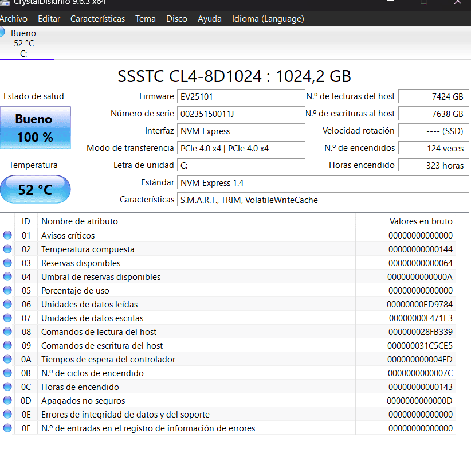Select the Comandos de lectura del host row

click(228, 332)
